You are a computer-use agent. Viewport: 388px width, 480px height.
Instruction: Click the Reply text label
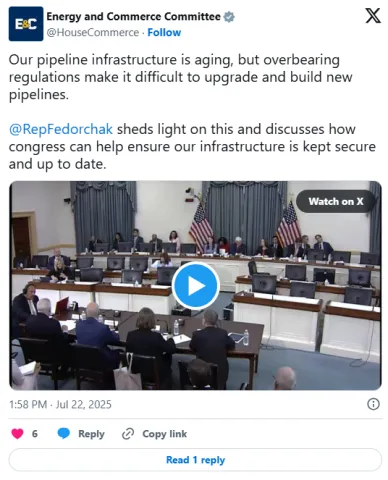click(91, 434)
